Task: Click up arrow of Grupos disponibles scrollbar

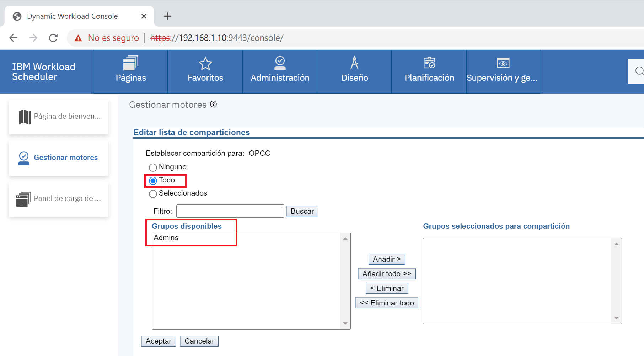Action: point(345,238)
